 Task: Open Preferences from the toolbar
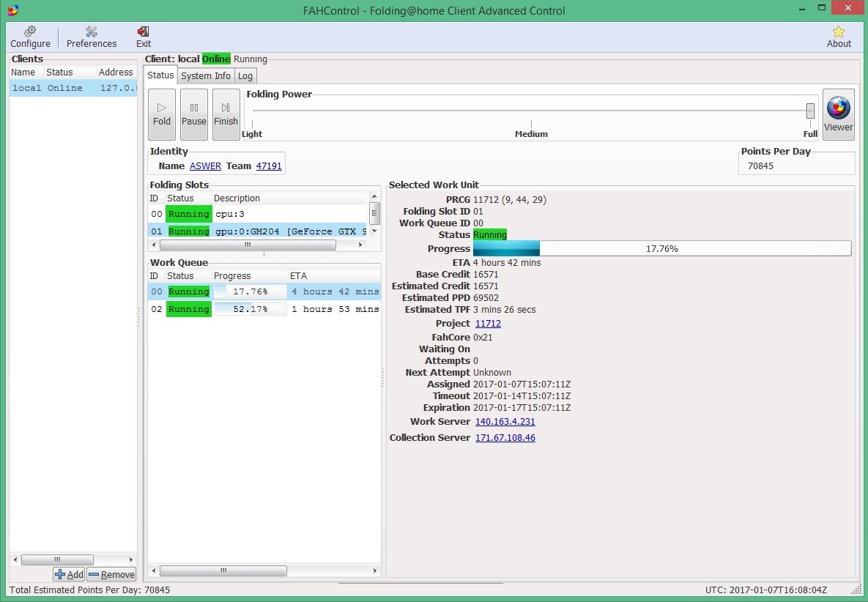(x=92, y=37)
